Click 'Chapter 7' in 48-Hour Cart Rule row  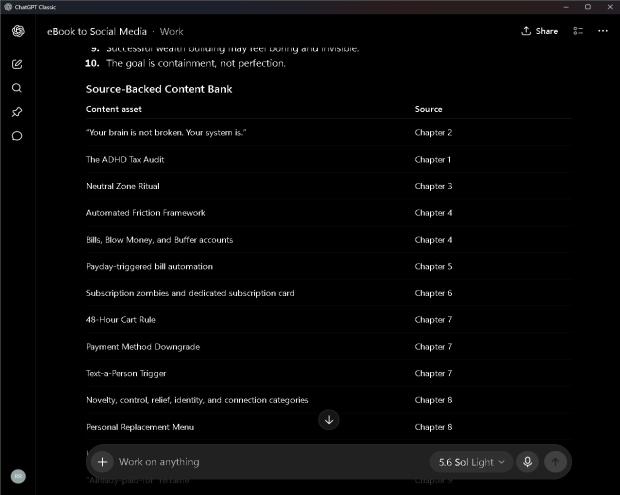(x=433, y=320)
